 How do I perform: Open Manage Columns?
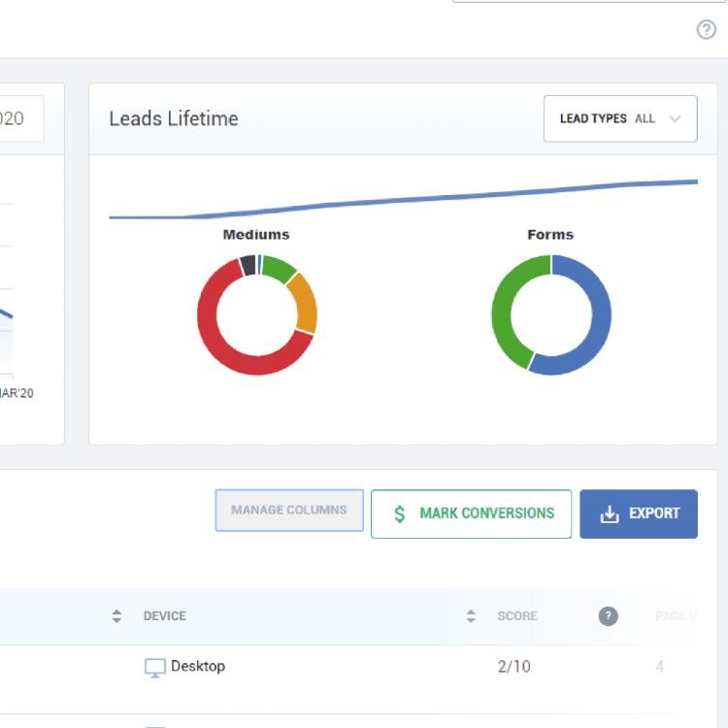pos(289,511)
